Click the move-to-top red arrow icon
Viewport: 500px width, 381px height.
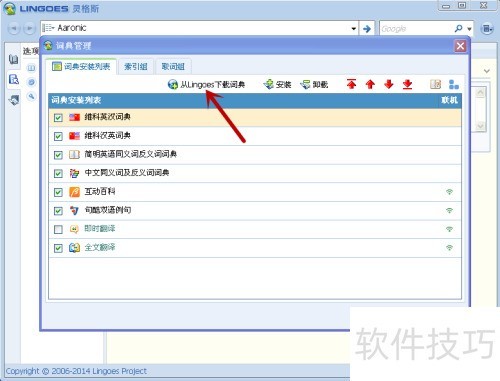pyautogui.click(x=351, y=84)
